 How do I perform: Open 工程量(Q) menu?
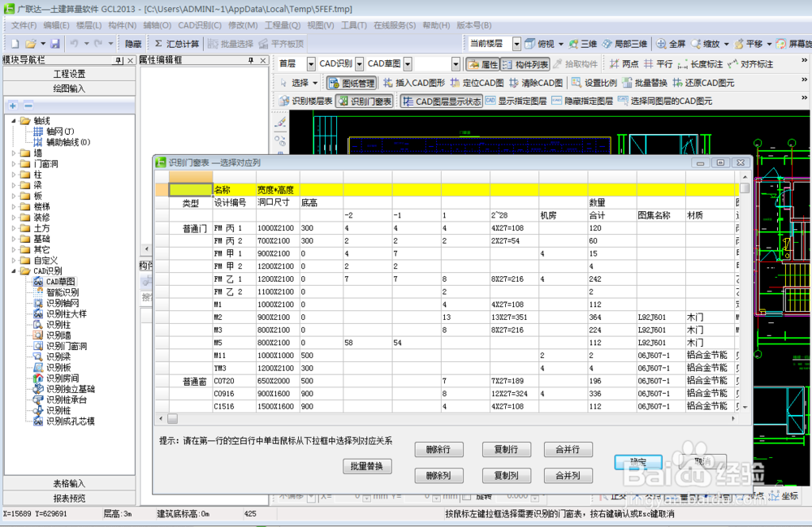click(x=283, y=25)
